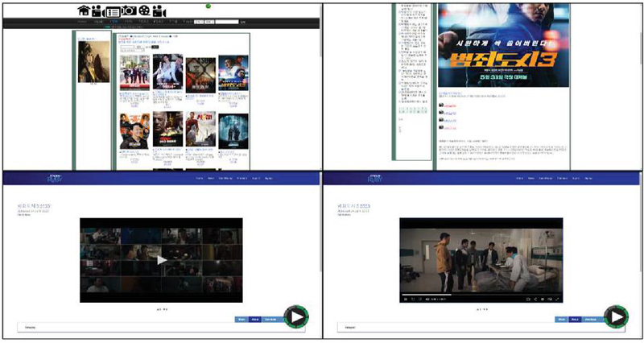The height and width of the screenshot is (343, 644).
Task: Click Home in the blue nav bar of the paused player page
Action: [199, 178]
